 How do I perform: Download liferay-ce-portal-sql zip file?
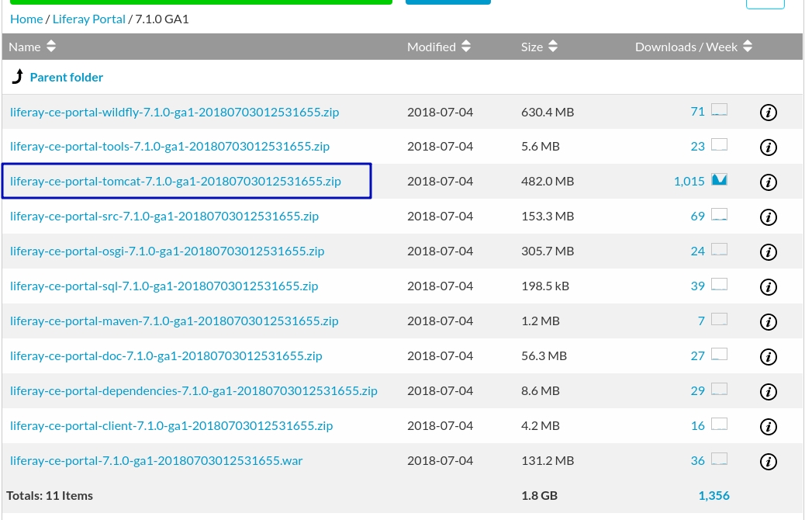click(164, 286)
